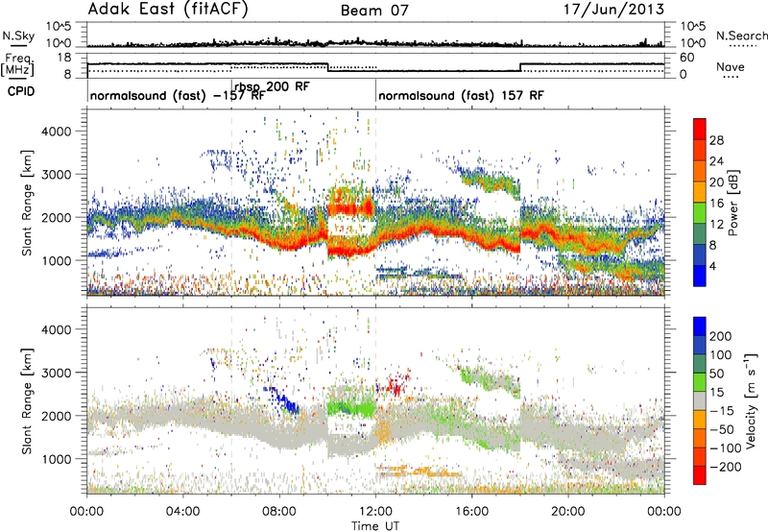Screen dimensions: 768x532
Task: Click the gray segment of velocity colorbar
Action: (700, 400)
